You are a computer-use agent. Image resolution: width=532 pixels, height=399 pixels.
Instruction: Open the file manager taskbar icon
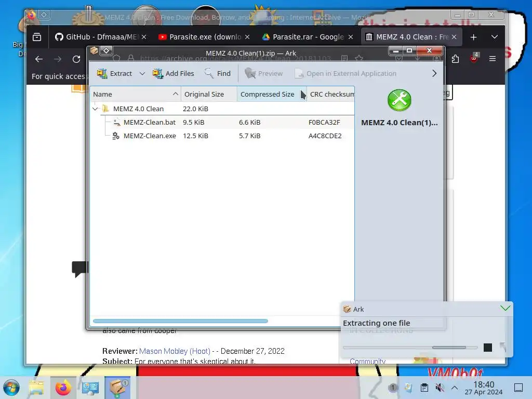click(x=37, y=388)
